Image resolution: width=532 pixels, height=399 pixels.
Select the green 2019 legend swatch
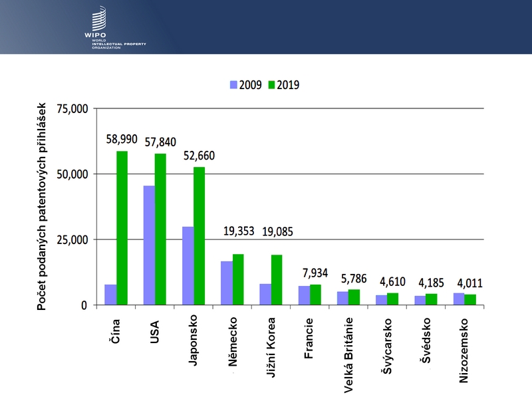click(x=272, y=84)
